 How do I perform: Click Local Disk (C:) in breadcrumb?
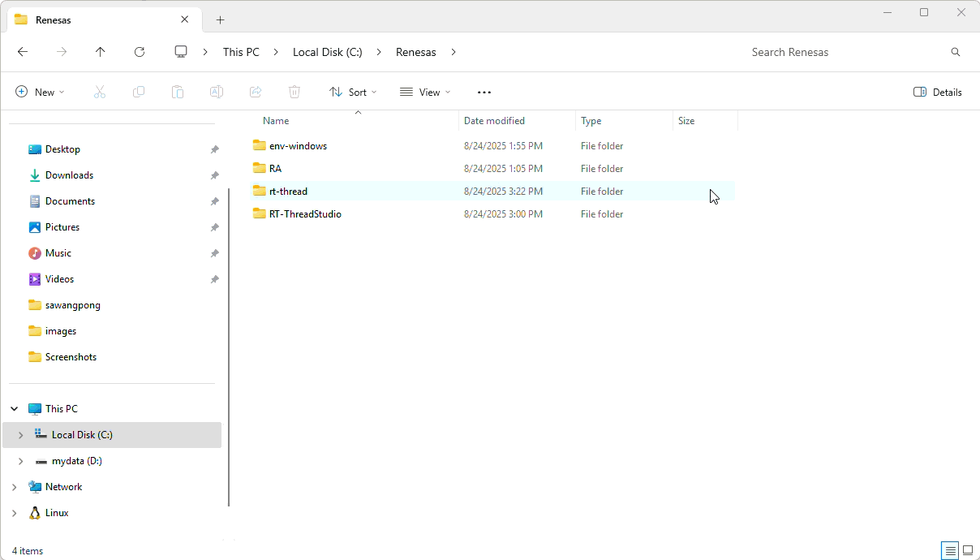click(327, 52)
